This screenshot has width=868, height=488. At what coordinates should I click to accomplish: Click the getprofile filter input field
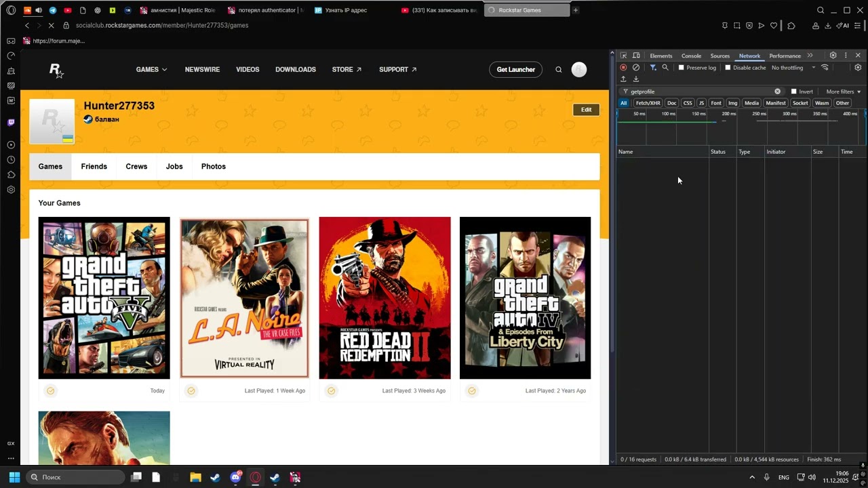pyautogui.click(x=701, y=91)
